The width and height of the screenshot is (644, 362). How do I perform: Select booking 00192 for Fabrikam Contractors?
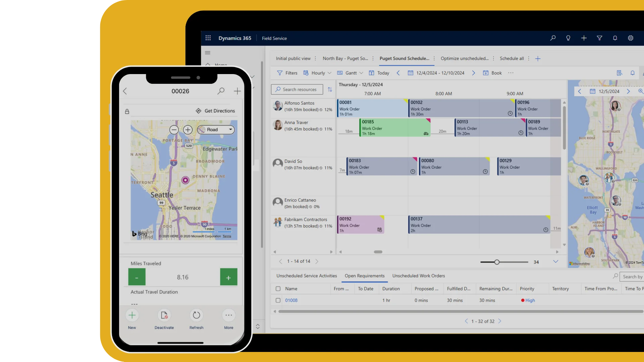[361, 225]
